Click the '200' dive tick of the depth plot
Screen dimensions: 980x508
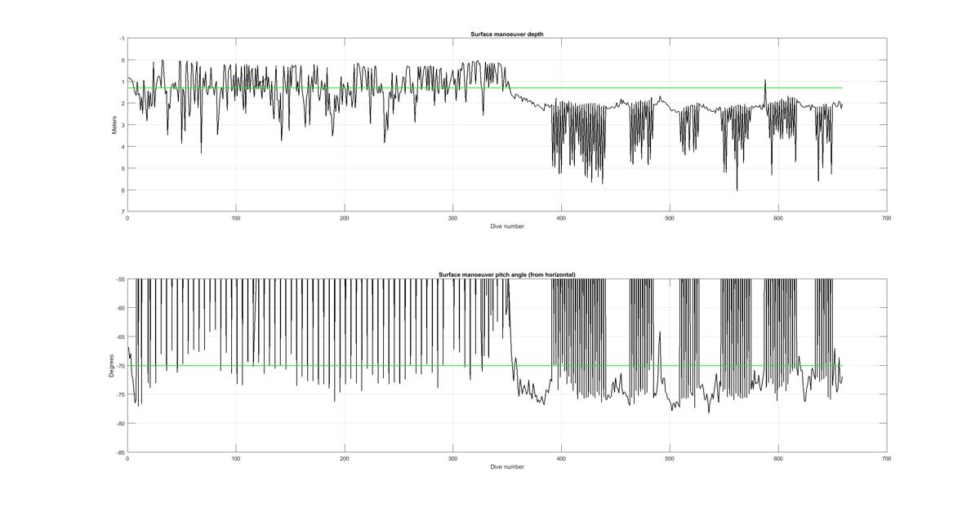point(345,218)
